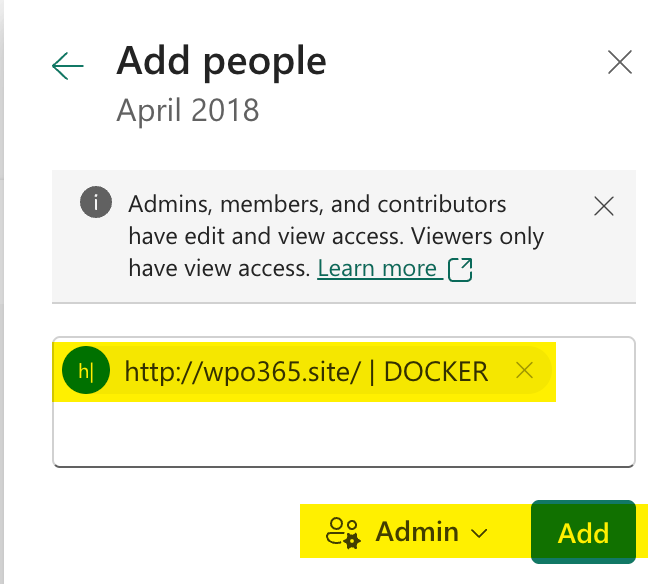The image size is (668, 584).
Task: Open the Admin role dropdown
Action: tap(410, 532)
